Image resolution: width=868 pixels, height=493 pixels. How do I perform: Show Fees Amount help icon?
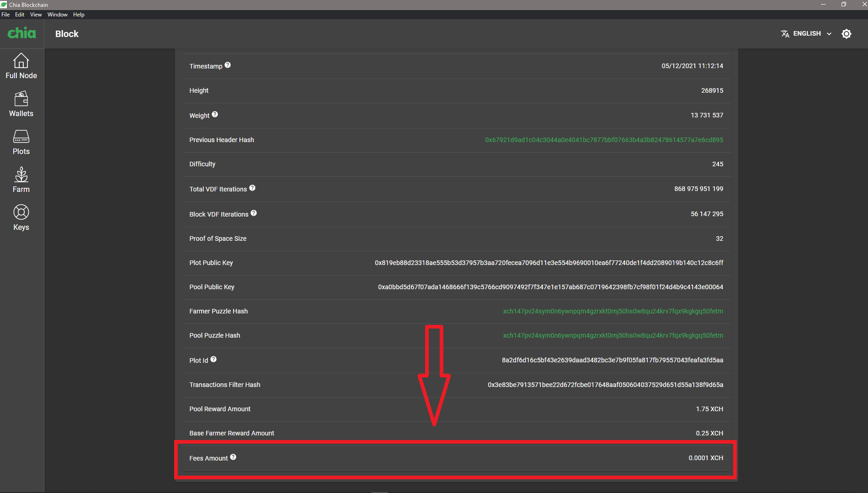(x=233, y=457)
